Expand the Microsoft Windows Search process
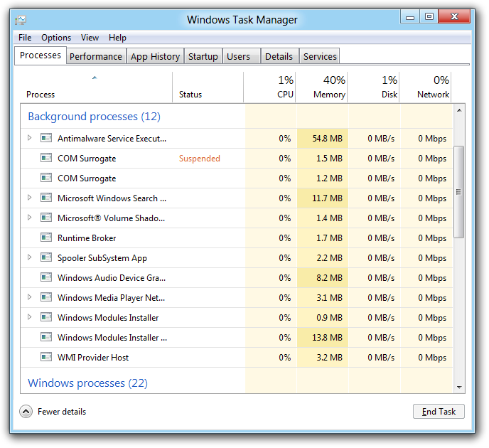 29,198
